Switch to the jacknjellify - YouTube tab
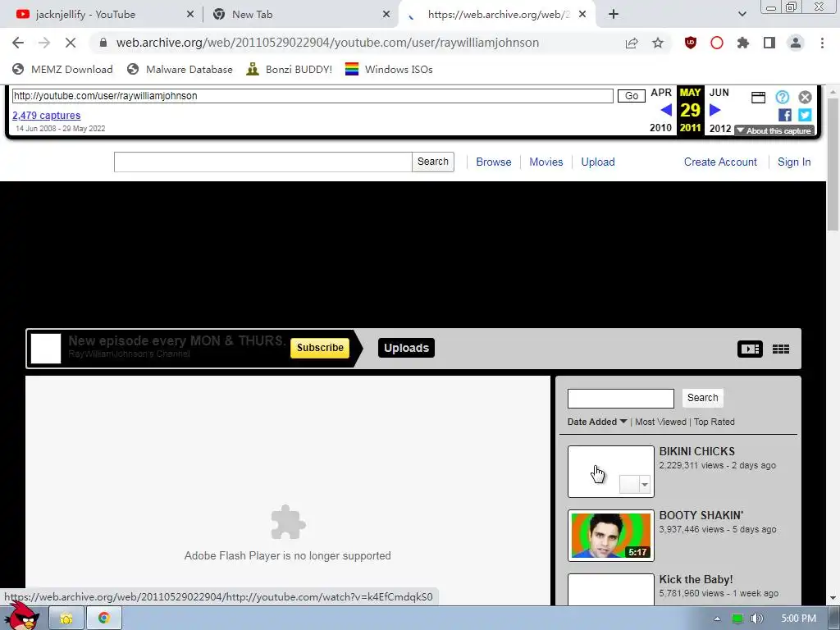This screenshot has width=840, height=630. click(x=85, y=15)
